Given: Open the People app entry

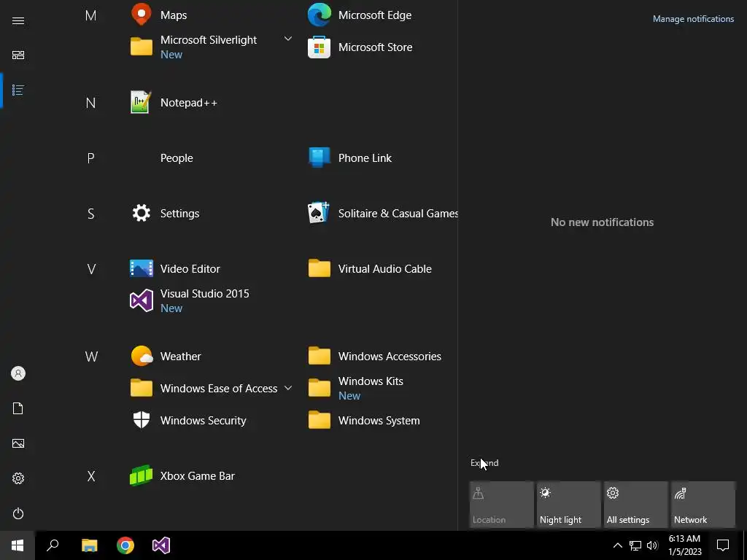Looking at the screenshot, I should 177,157.
